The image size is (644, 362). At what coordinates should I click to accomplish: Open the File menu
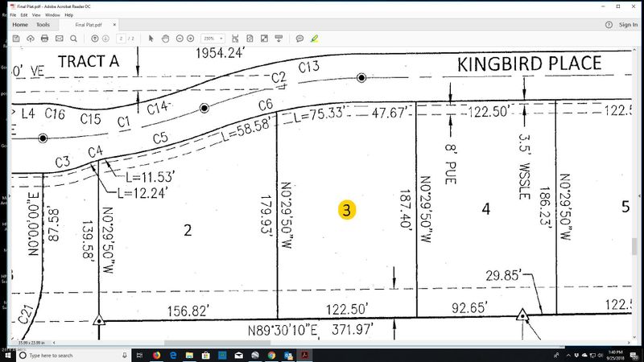pyautogui.click(x=13, y=14)
